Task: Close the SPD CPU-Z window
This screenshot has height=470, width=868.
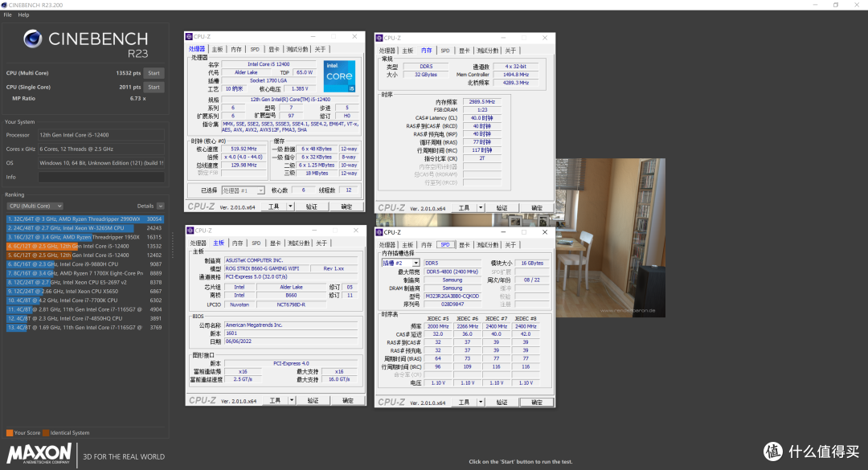Action: point(545,232)
